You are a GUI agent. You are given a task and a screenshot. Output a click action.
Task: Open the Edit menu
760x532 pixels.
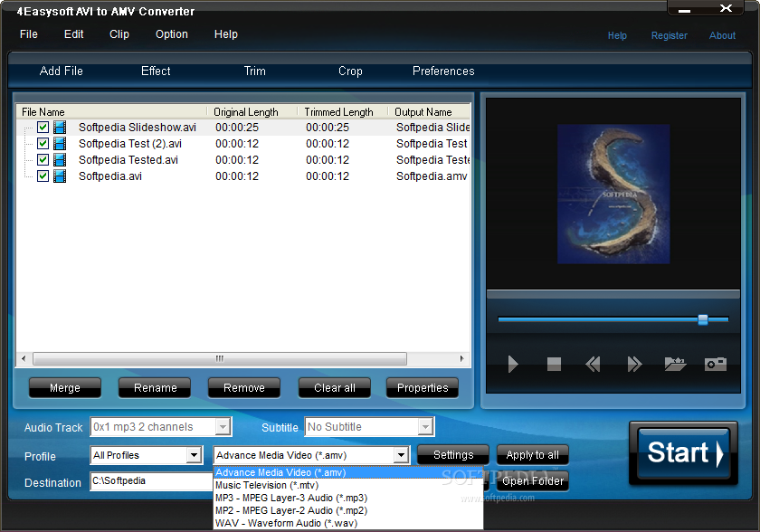click(x=73, y=34)
